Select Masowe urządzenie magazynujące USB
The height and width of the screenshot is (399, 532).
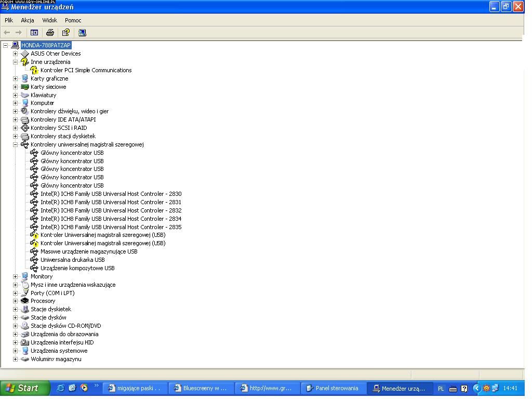pyautogui.click(x=89, y=251)
